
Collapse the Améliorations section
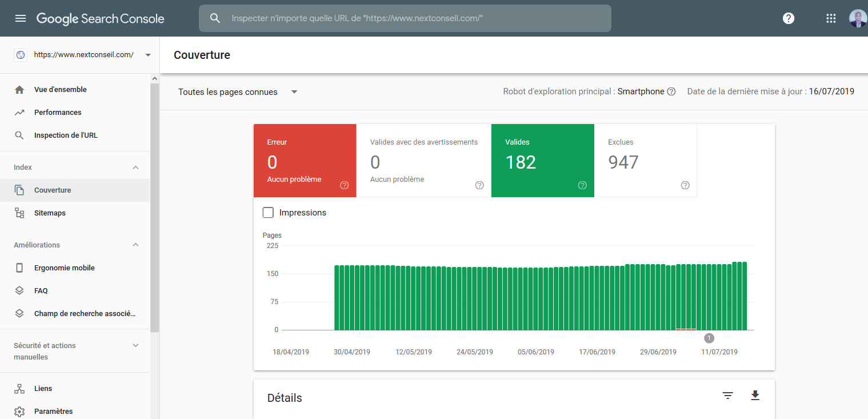[x=135, y=245]
